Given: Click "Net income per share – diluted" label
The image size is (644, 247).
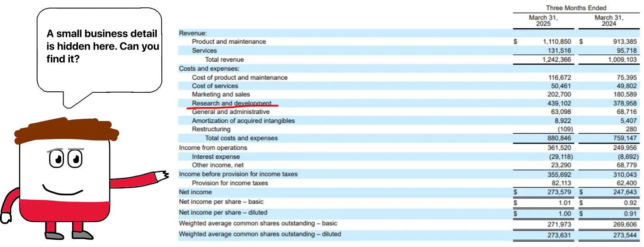Looking at the screenshot, I should pos(223,212).
